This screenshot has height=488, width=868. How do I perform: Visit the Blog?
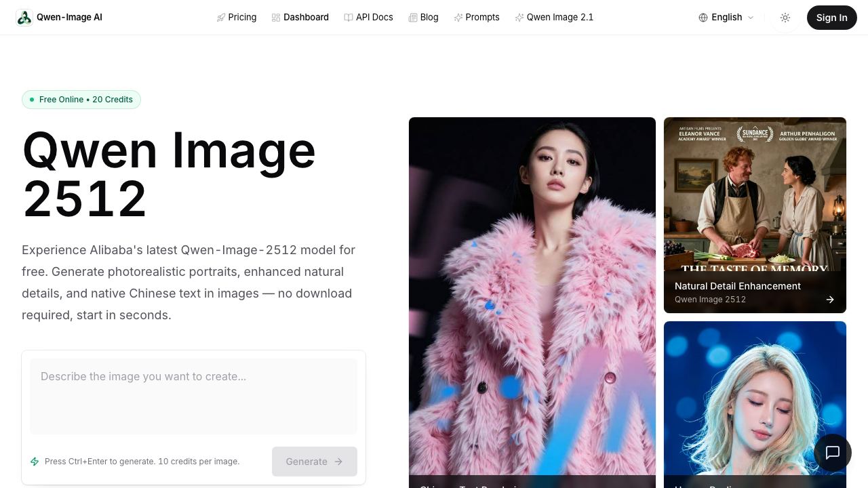[423, 18]
